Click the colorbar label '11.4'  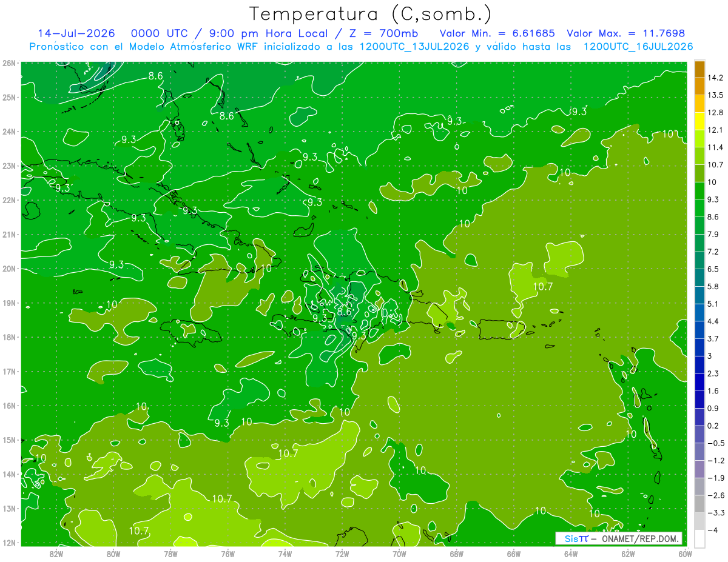coord(716,147)
